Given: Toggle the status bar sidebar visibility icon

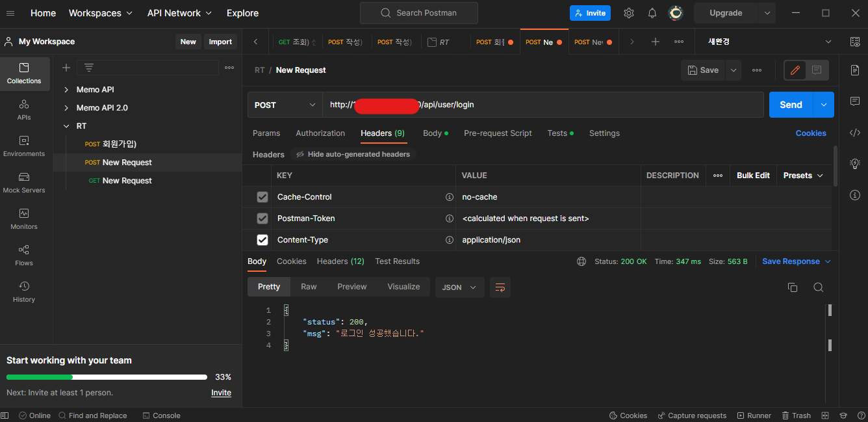Looking at the screenshot, I should [5, 415].
